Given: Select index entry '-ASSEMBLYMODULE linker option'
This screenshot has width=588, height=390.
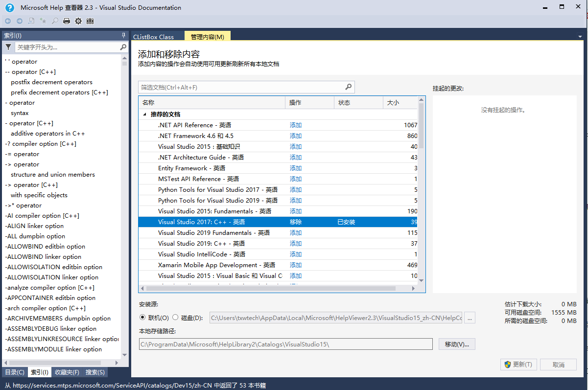Looking at the screenshot, I should tap(53, 349).
